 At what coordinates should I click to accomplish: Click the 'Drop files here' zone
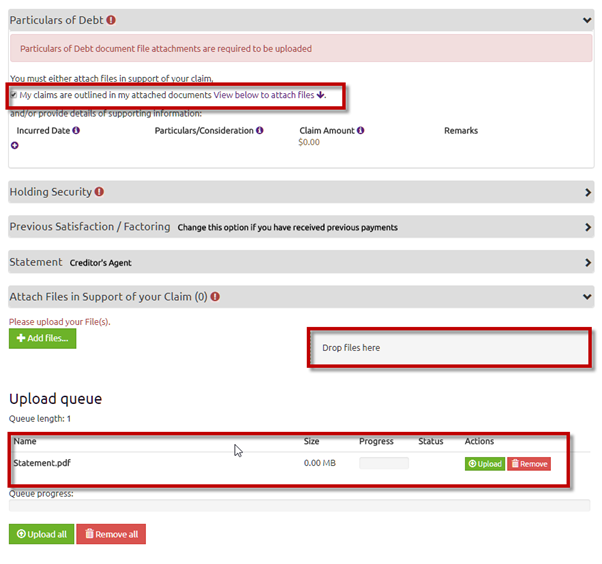pos(449,348)
